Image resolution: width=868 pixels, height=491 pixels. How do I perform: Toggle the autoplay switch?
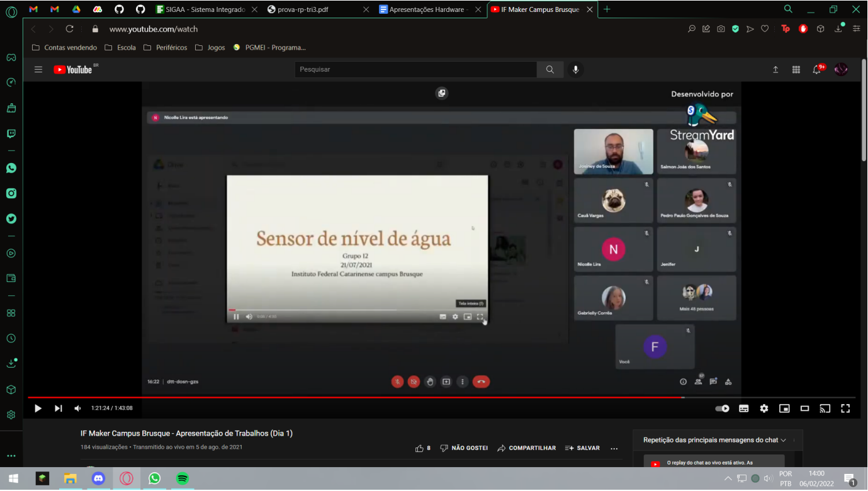pyautogui.click(x=722, y=409)
